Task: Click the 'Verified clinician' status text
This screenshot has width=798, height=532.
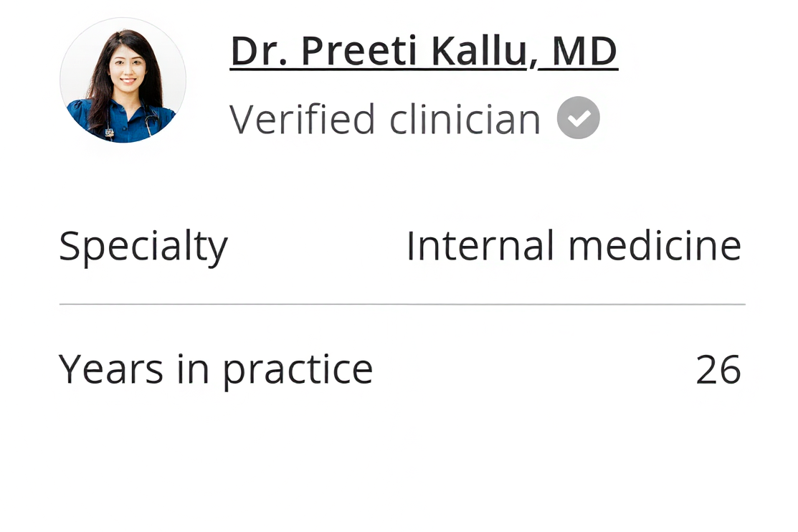Action: coord(385,119)
